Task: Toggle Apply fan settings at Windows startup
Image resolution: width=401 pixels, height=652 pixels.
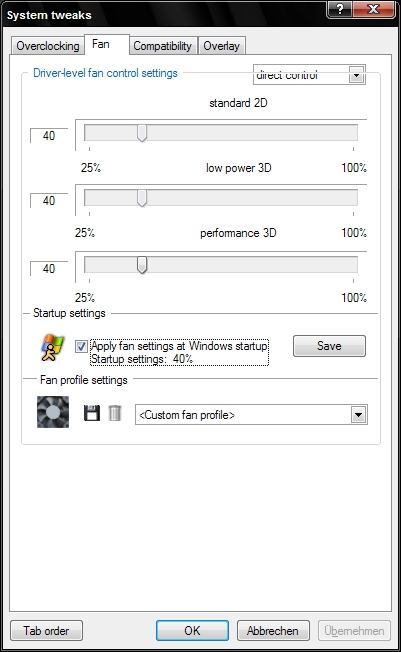Action: pos(81,346)
